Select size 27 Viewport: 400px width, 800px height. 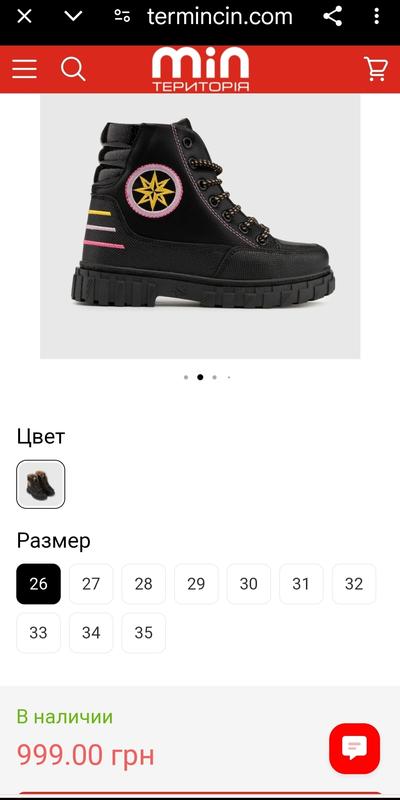(x=91, y=584)
